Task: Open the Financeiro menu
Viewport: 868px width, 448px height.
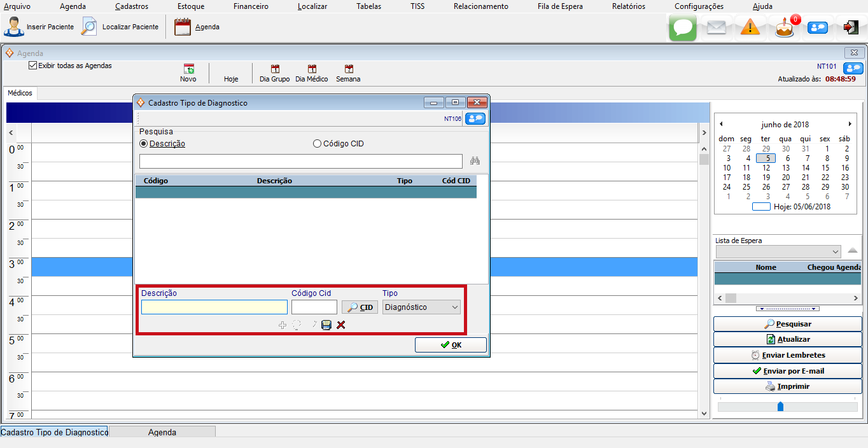Action: tap(251, 6)
